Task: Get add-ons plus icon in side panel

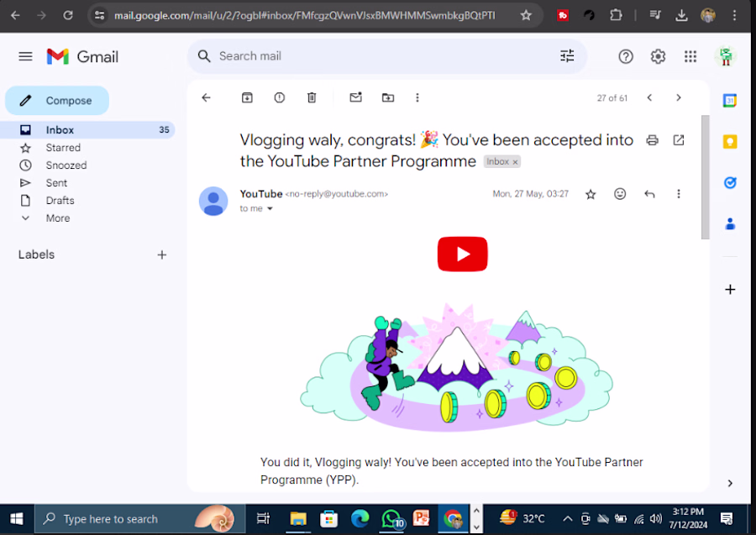Action: tap(729, 289)
